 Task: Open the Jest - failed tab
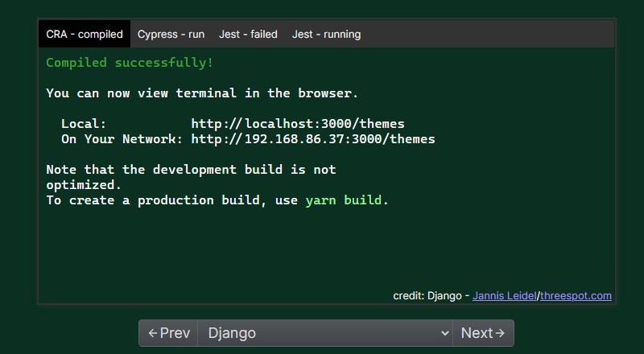[248, 34]
